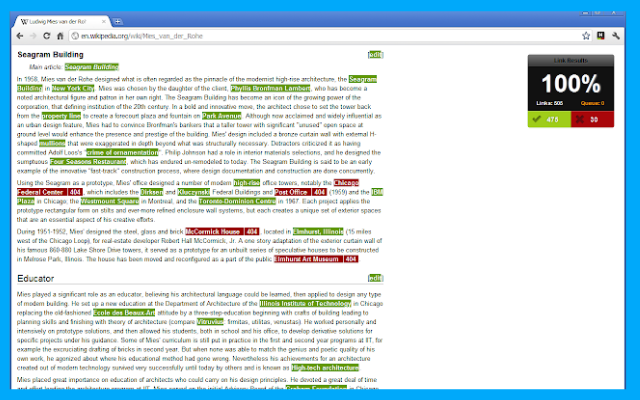Open a new tab with the plus button
Viewport: 640px width, 400px height.
pyautogui.click(x=118, y=22)
